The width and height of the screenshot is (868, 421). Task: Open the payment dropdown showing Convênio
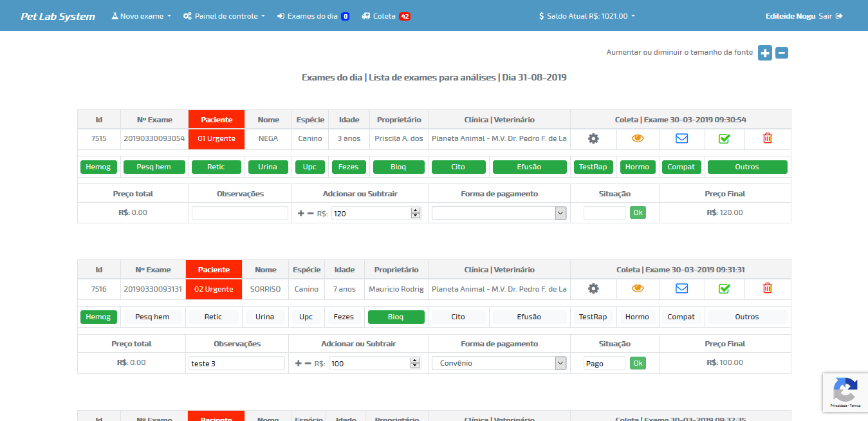point(499,363)
